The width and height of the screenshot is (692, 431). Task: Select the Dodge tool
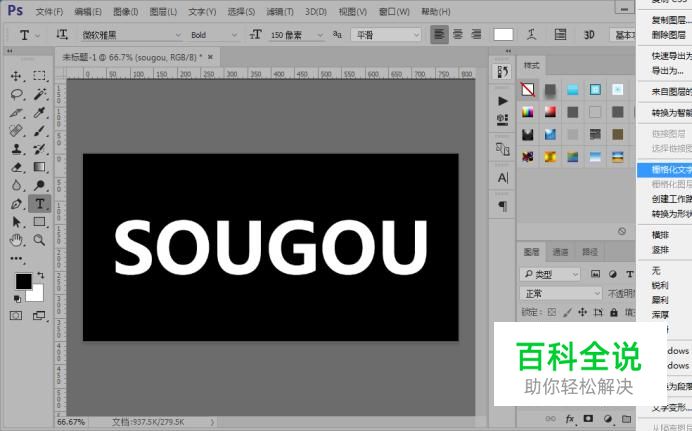(x=39, y=185)
